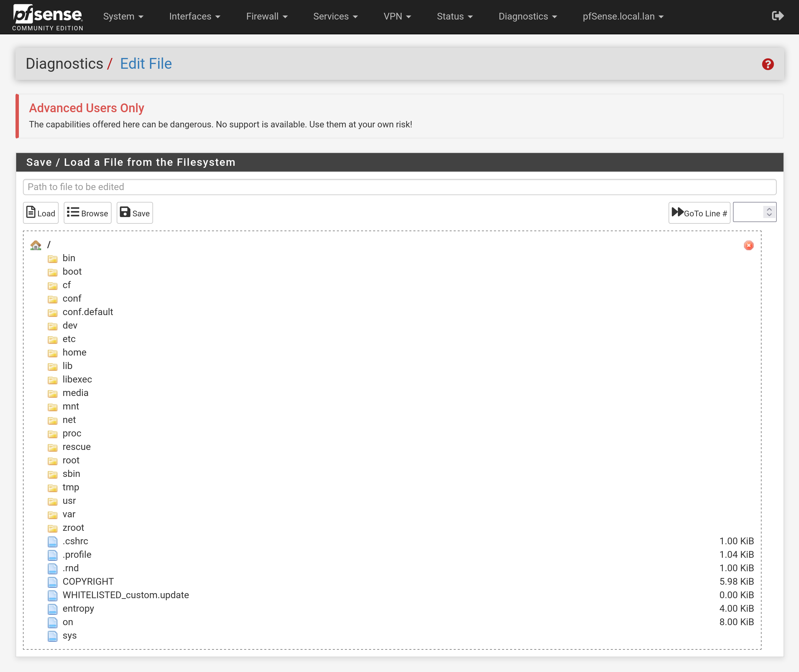Open the System dropdown menu

point(123,17)
